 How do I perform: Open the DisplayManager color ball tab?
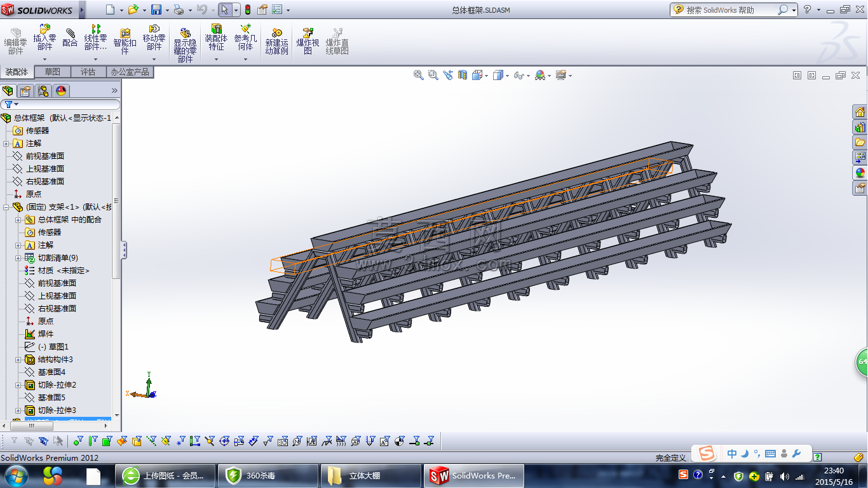pos(61,90)
